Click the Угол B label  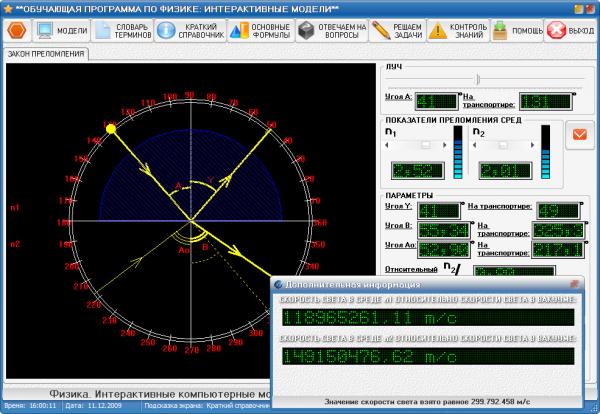(x=398, y=225)
